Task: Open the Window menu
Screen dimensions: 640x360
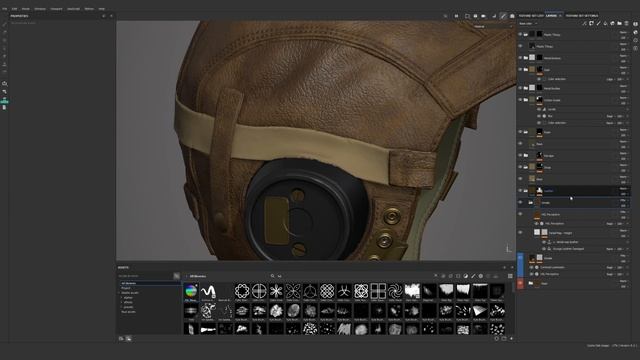Action: tap(40, 9)
